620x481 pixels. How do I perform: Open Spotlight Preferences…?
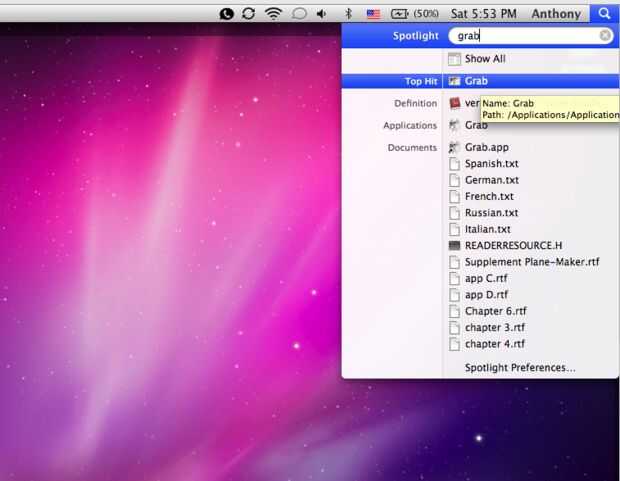(x=520, y=368)
